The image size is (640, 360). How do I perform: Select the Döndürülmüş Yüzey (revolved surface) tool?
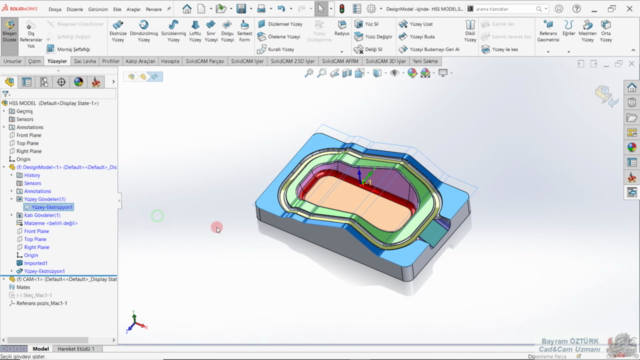coord(144,32)
